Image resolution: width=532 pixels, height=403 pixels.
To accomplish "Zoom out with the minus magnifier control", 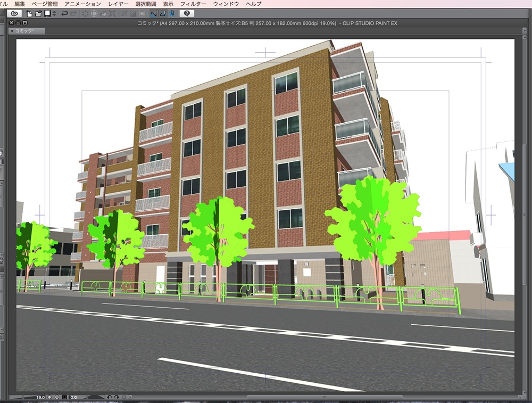I will tap(49, 397).
